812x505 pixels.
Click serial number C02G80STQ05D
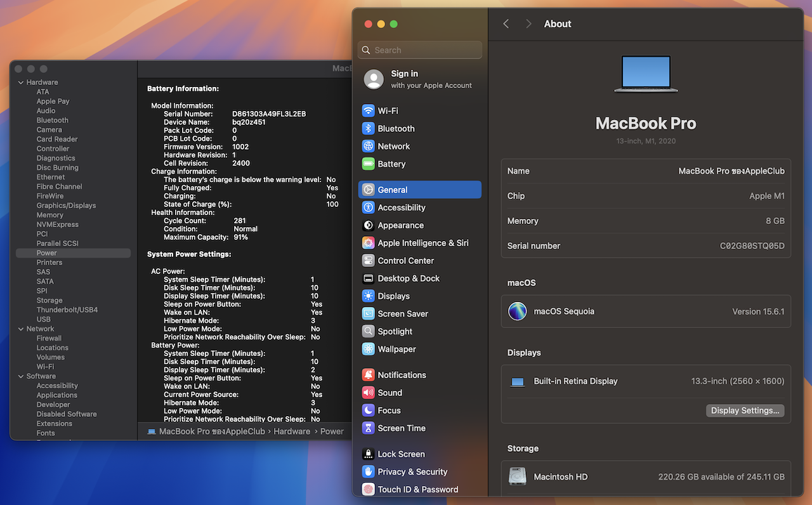pos(752,246)
